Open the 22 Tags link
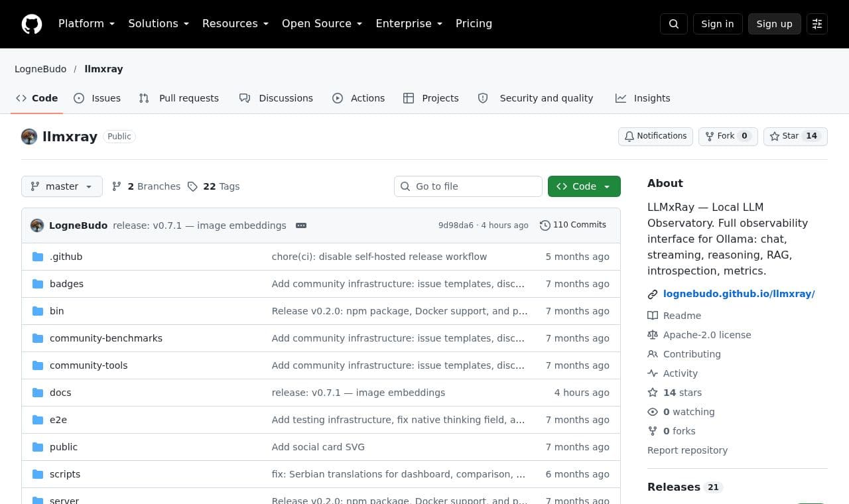849x504 pixels. pyautogui.click(x=214, y=186)
